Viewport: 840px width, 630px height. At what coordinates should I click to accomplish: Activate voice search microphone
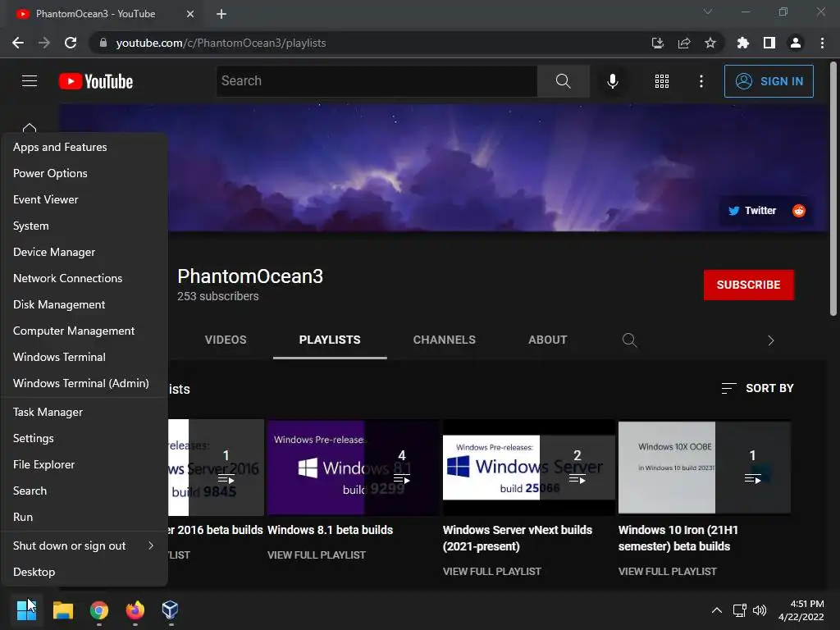(612, 81)
